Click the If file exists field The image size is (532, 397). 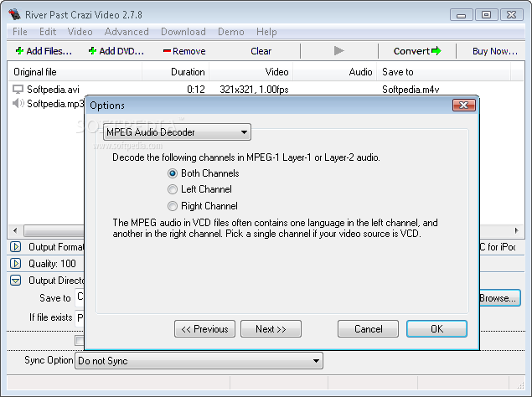click(80, 318)
